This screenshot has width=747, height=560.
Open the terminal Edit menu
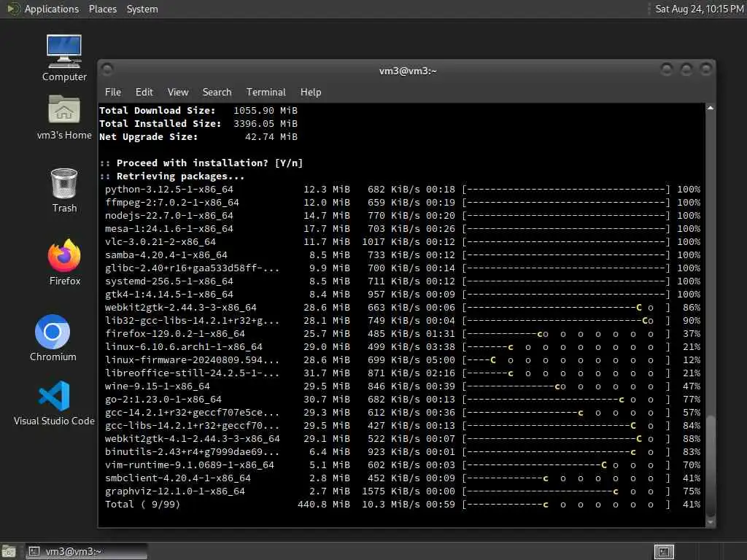(x=144, y=92)
